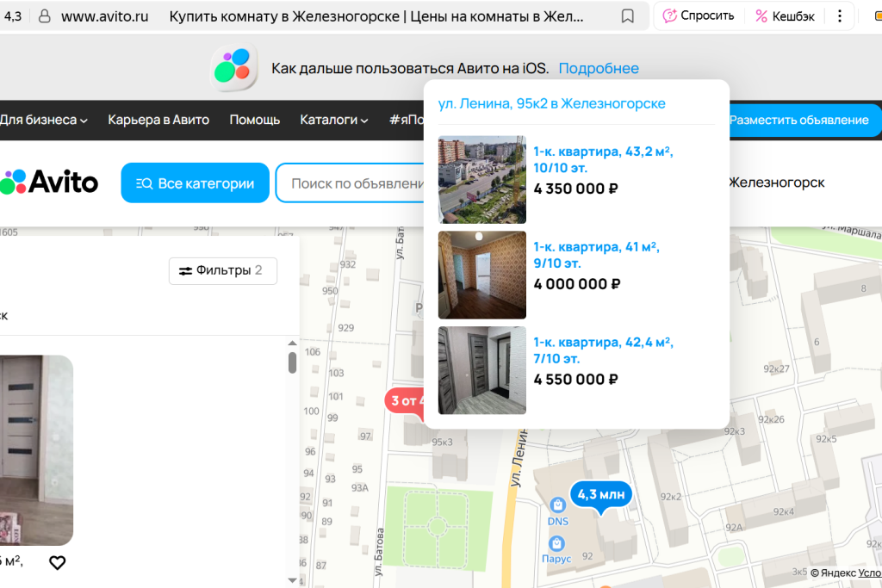Click the Avito app icon in the iOS banner
The width and height of the screenshot is (882, 588).
pyautogui.click(x=233, y=67)
